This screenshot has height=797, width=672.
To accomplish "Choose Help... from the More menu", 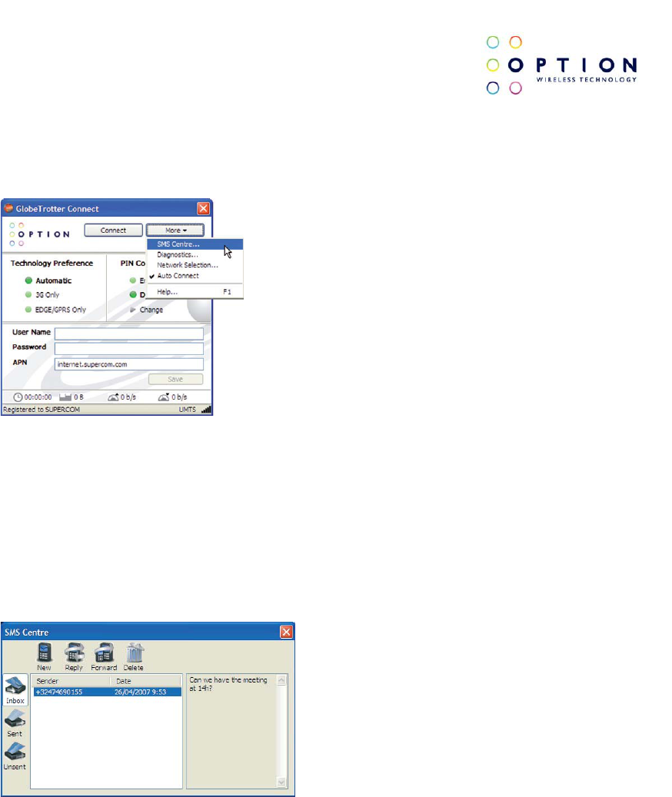I will (x=195, y=292).
